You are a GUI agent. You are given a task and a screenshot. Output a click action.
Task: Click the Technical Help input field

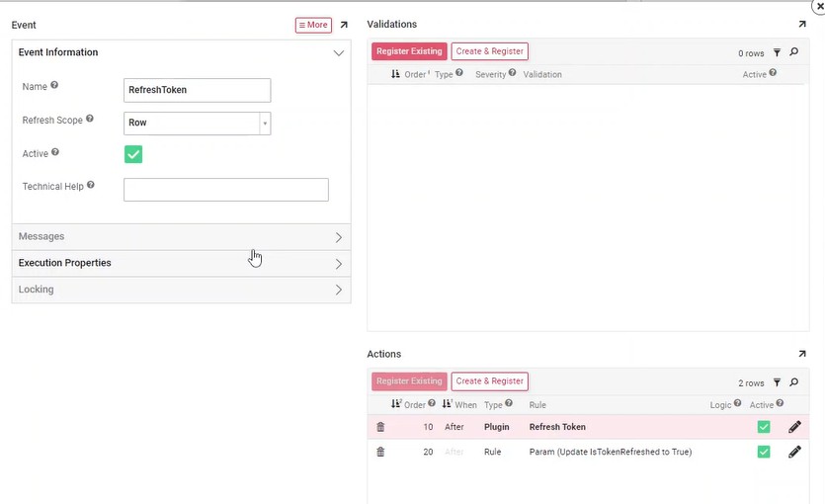click(x=225, y=190)
